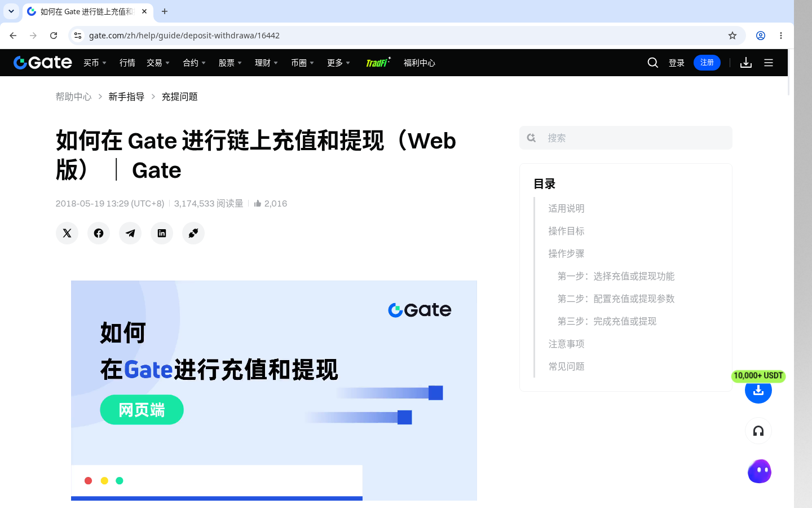Image resolution: width=812 pixels, height=508 pixels.
Task: Go to 帮助中心 breadcrumb
Action: click(x=73, y=97)
